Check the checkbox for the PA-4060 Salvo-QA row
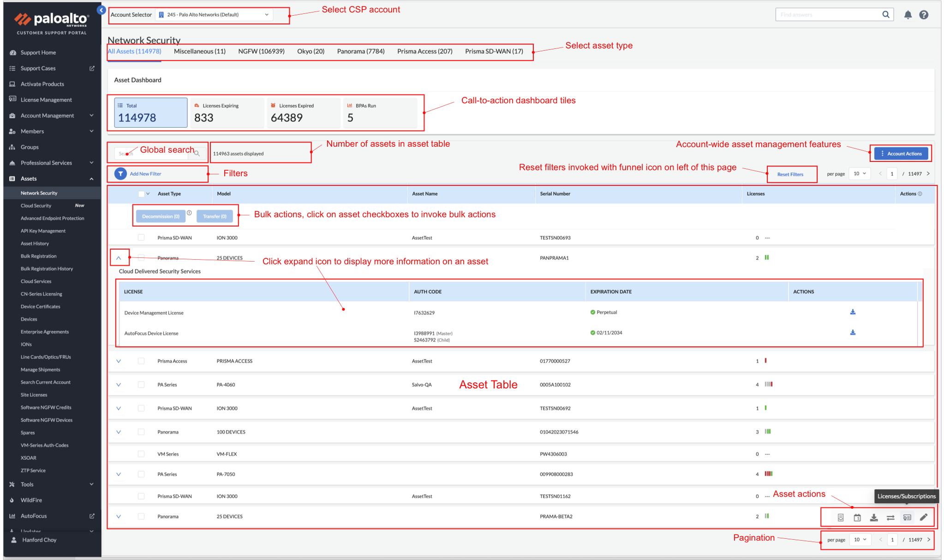Screen dimensions: 944x560 coord(141,384)
